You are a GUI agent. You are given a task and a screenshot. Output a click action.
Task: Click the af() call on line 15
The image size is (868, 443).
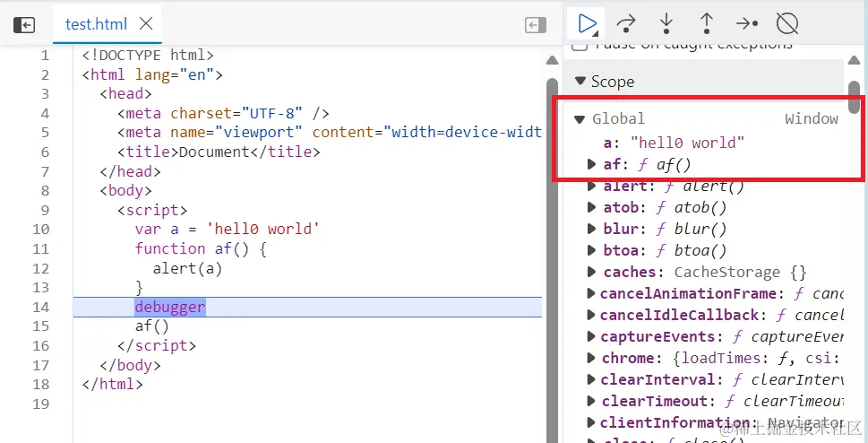tap(152, 326)
